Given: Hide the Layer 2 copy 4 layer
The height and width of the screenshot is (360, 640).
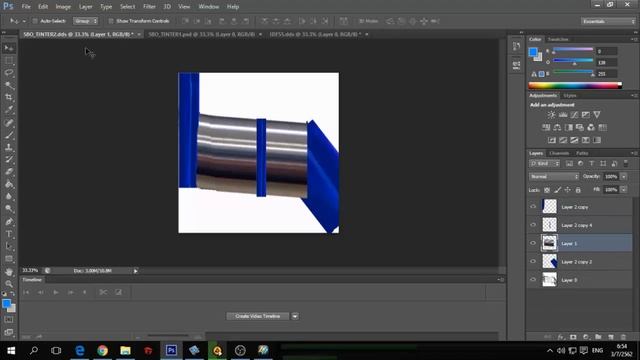Looking at the screenshot, I should (533, 225).
